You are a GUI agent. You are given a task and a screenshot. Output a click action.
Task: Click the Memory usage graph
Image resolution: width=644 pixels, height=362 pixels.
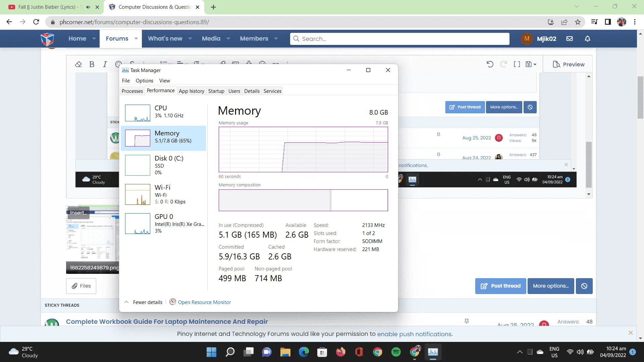click(x=303, y=149)
